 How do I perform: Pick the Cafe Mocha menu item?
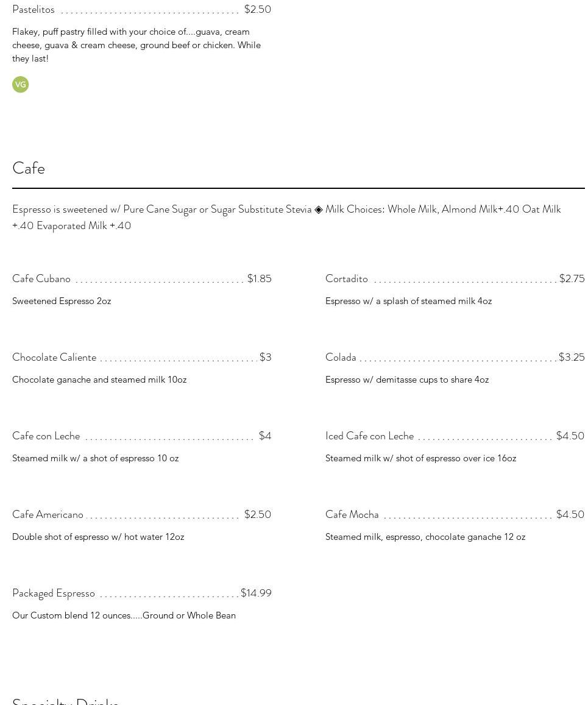352,514
